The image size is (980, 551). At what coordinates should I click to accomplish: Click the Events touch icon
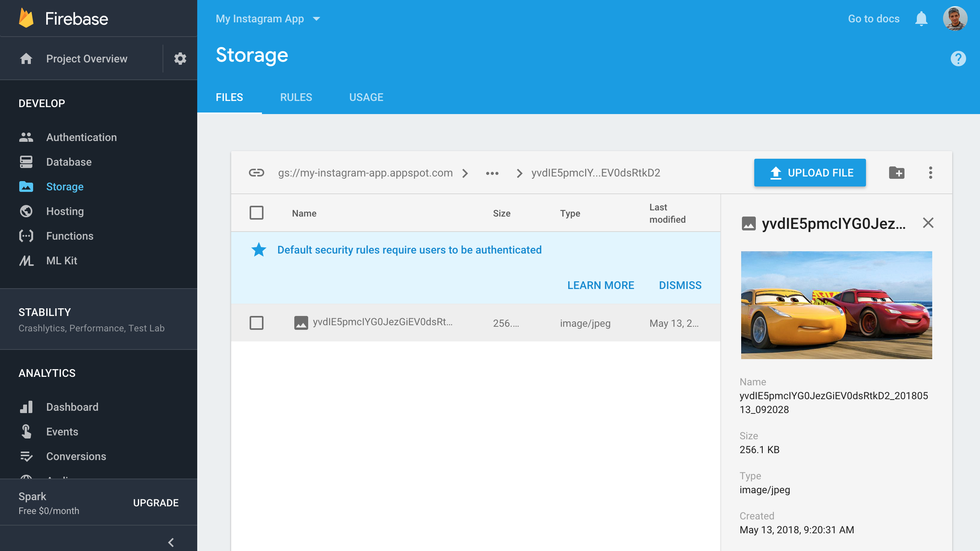26,432
